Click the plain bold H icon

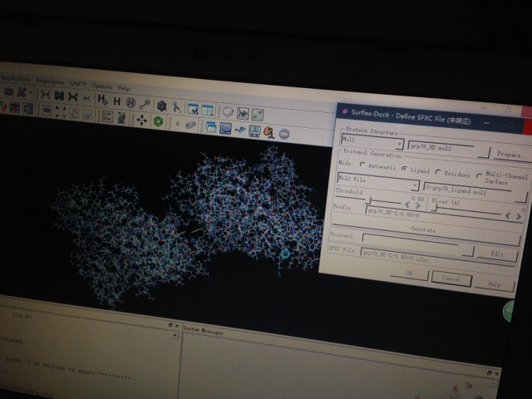click(116, 101)
